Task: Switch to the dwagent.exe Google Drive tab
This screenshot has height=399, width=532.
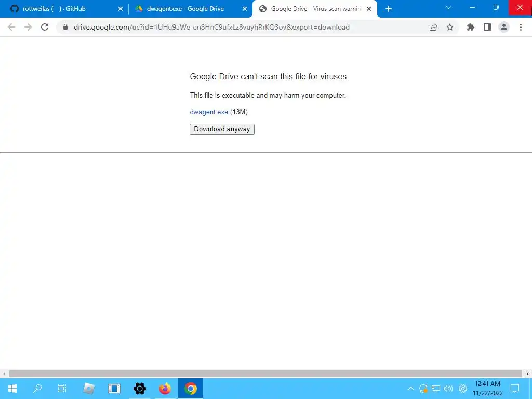Action: pyautogui.click(x=191, y=9)
